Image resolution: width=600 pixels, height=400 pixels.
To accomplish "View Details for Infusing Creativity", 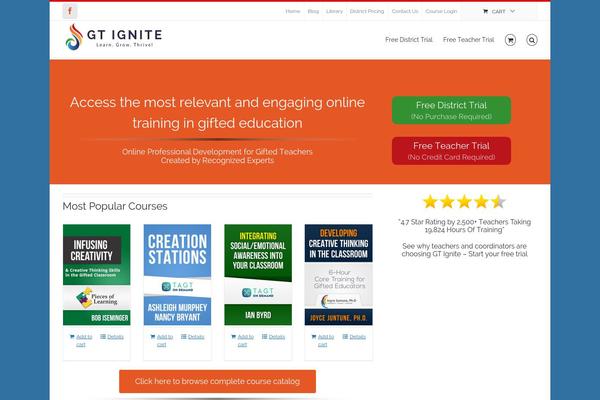I will pyautogui.click(x=112, y=337).
